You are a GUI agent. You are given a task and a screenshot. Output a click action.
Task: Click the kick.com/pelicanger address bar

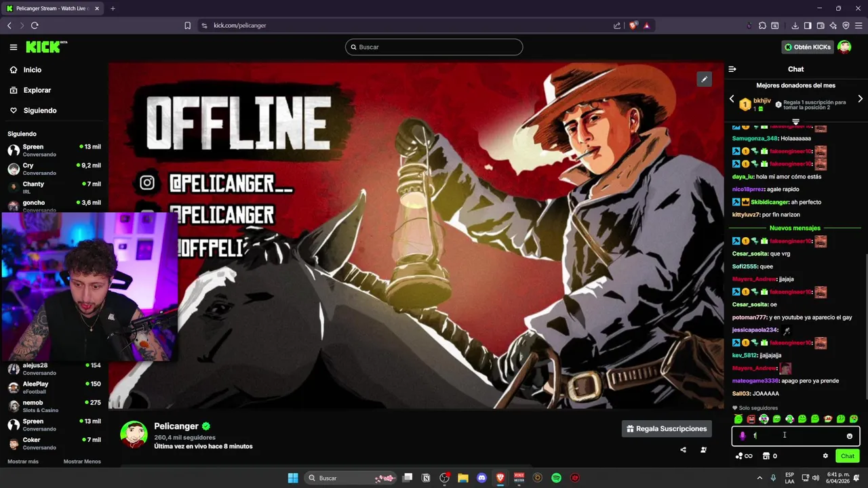pyautogui.click(x=407, y=26)
